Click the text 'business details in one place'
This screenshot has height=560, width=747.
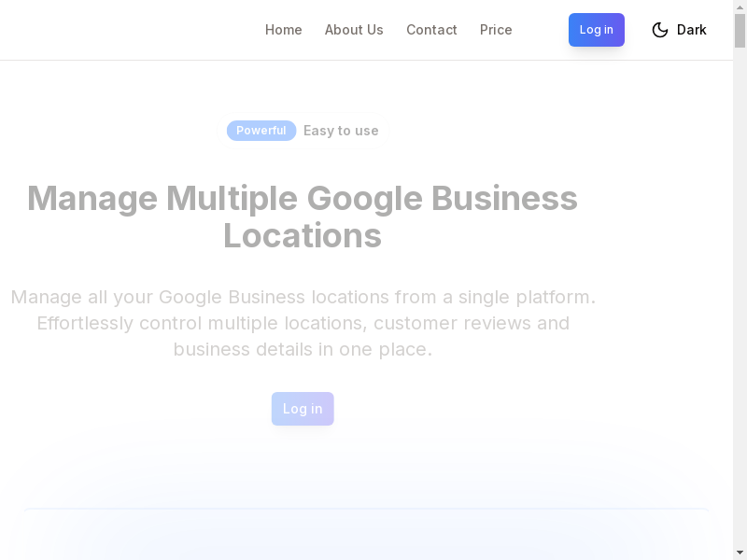(x=303, y=349)
